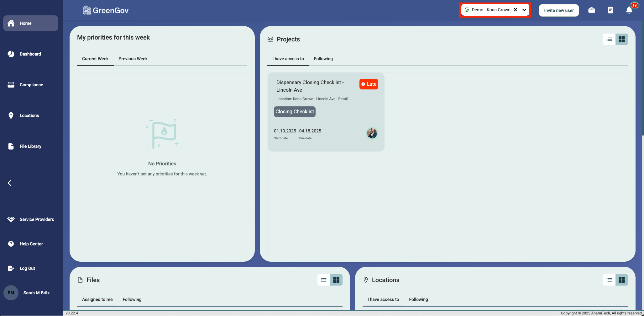Viewport: 644px width, 316px height.
Task: Click the 01.10.2025 start date
Action: [285, 131]
